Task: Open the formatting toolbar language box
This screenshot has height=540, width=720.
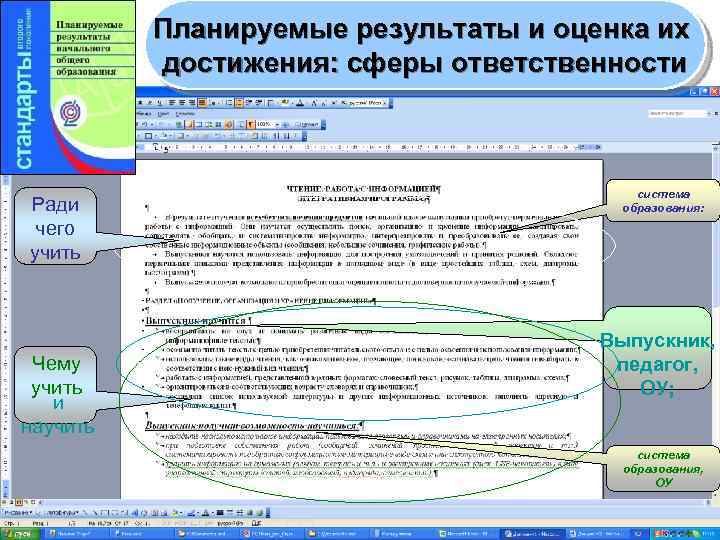Action: pos(367,102)
